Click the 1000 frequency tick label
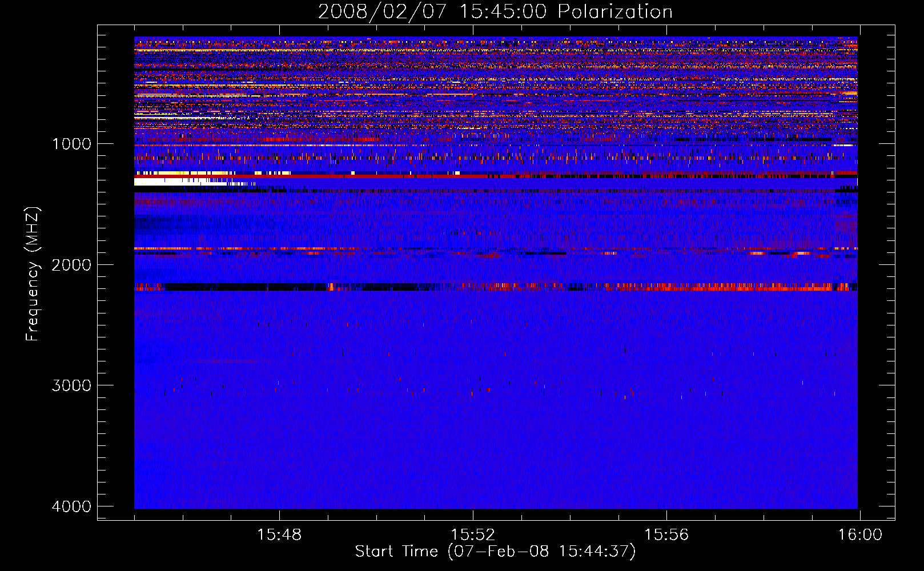The height and width of the screenshot is (571, 924). (x=71, y=144)
